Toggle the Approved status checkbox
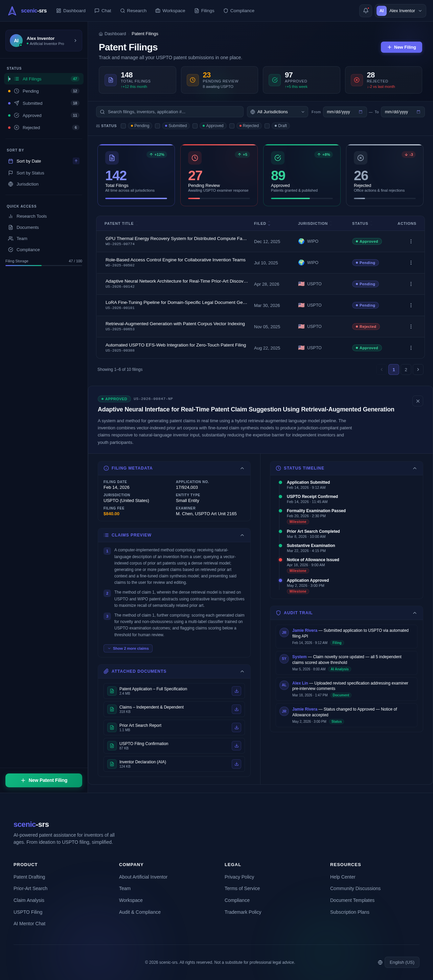Image resolution: width=433 pixels, height=980 pixels. coord(195,126)
